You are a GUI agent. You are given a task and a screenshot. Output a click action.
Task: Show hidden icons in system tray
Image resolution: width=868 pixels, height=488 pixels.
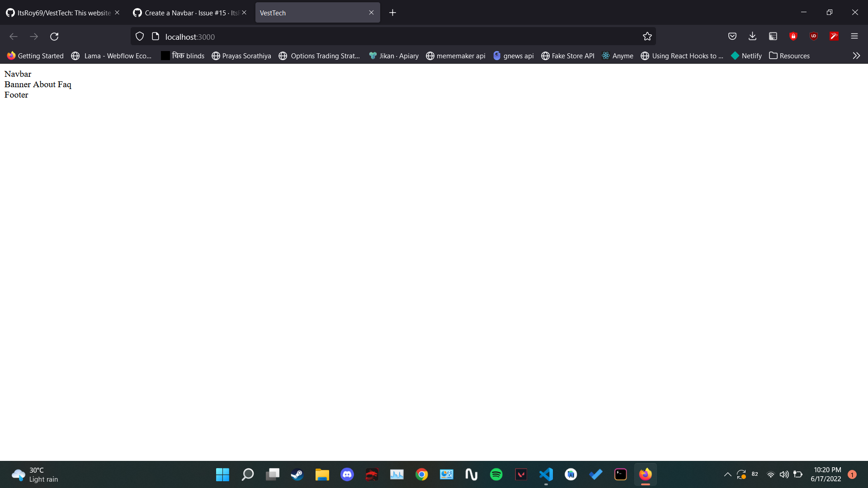[728, 474]
